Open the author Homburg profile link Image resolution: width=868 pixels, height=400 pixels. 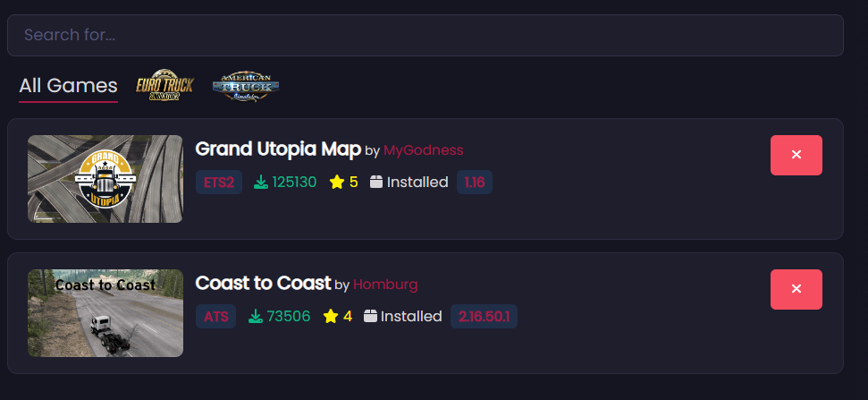(x=385, y=284)
